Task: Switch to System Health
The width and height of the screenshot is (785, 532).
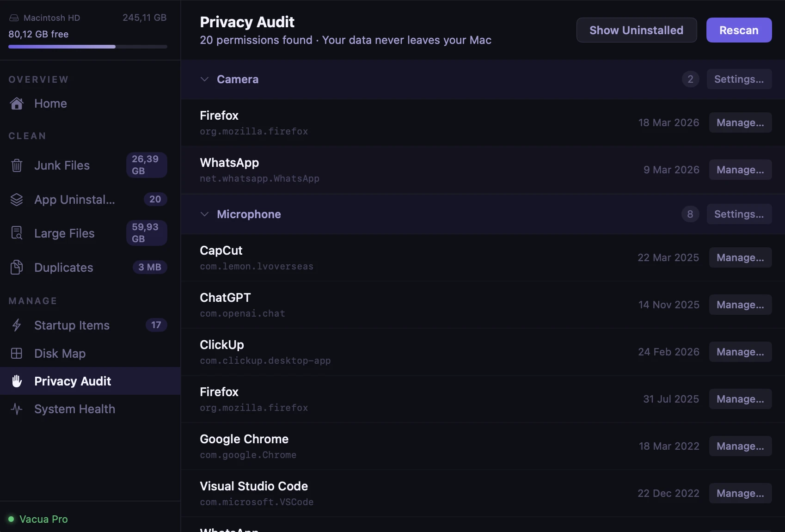Action: coord(90,409)
